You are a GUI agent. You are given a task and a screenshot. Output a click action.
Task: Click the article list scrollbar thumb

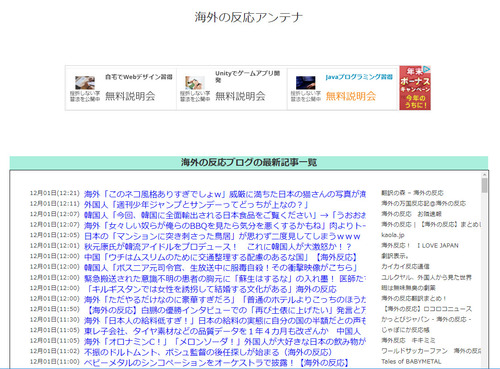click(x=484, y=185)
